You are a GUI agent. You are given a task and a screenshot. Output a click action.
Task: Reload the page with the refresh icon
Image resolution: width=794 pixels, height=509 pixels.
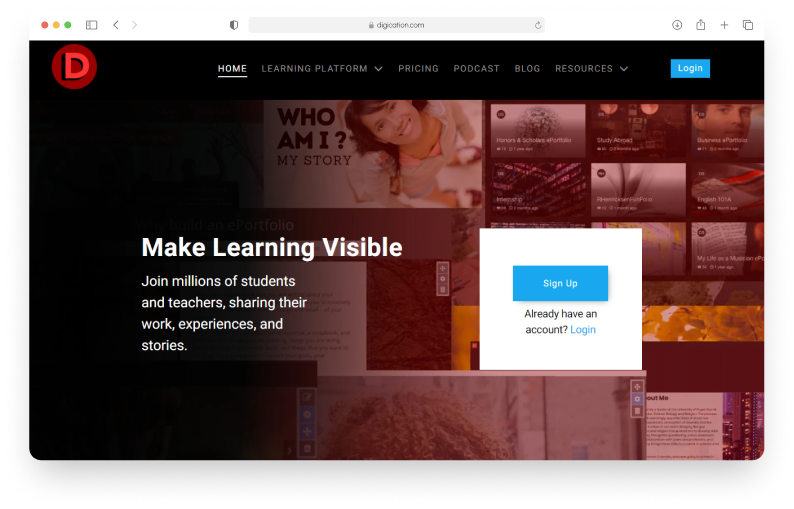tap(538, 25)
